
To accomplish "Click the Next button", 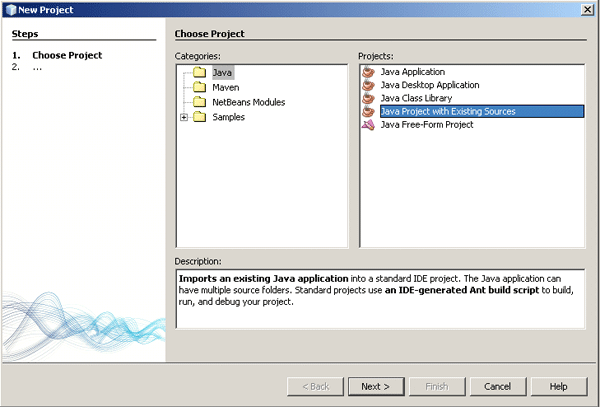I will (376, 386).
